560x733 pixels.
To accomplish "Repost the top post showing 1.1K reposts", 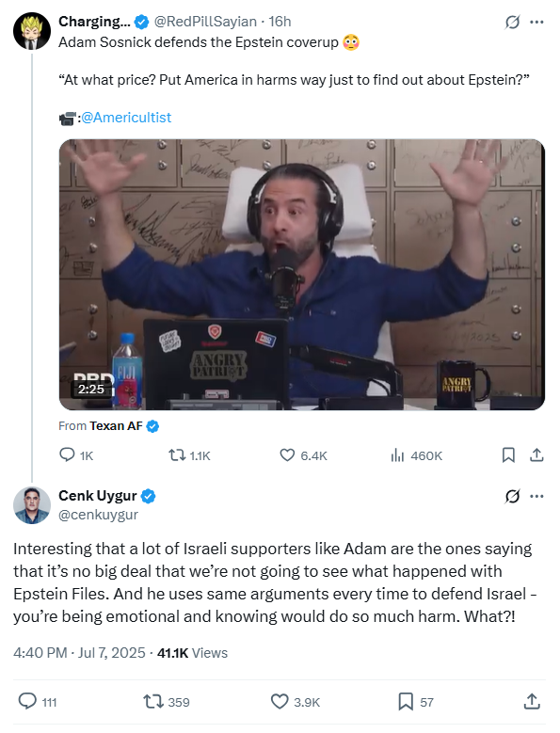I will point(189,455).
